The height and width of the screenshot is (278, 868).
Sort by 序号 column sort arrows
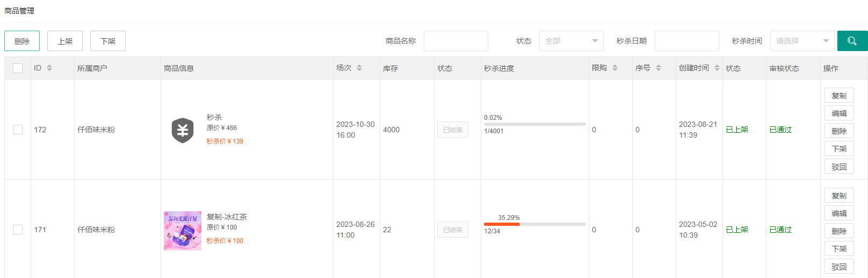(659, 68)
